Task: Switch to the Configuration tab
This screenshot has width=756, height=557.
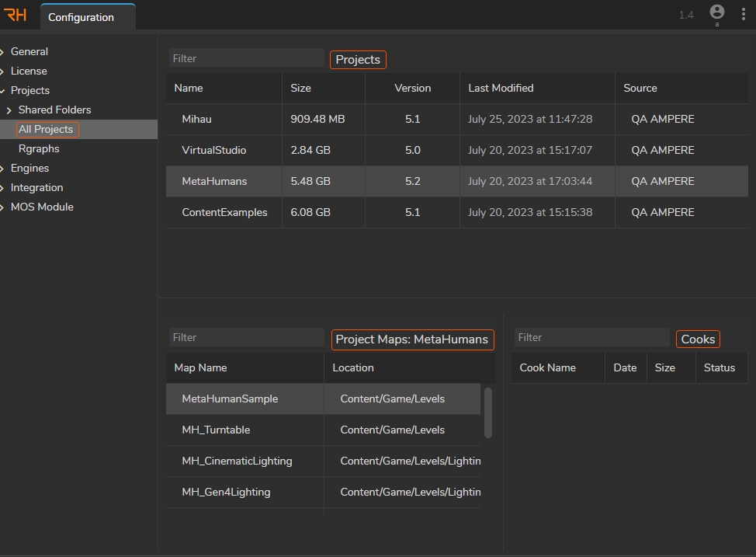Action: tap(81, 17)
